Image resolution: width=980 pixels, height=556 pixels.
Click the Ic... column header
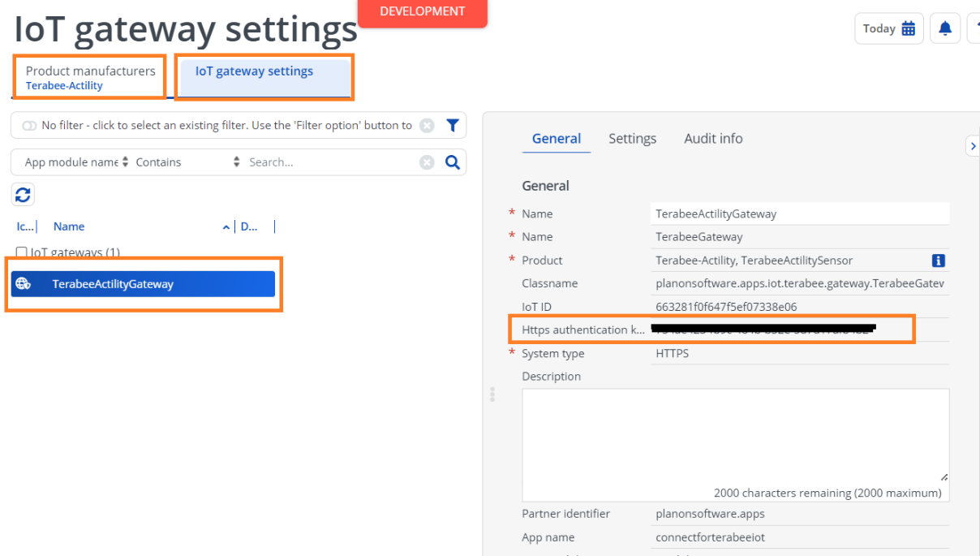[25, 226]
